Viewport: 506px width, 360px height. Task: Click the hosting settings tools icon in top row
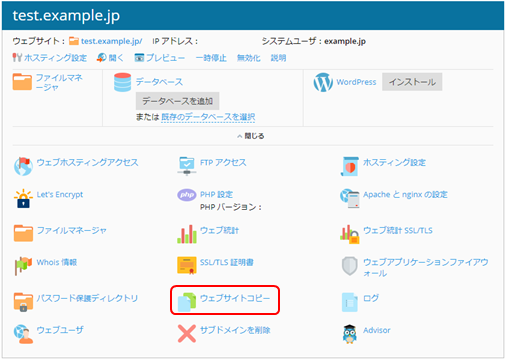pos(17,58)
